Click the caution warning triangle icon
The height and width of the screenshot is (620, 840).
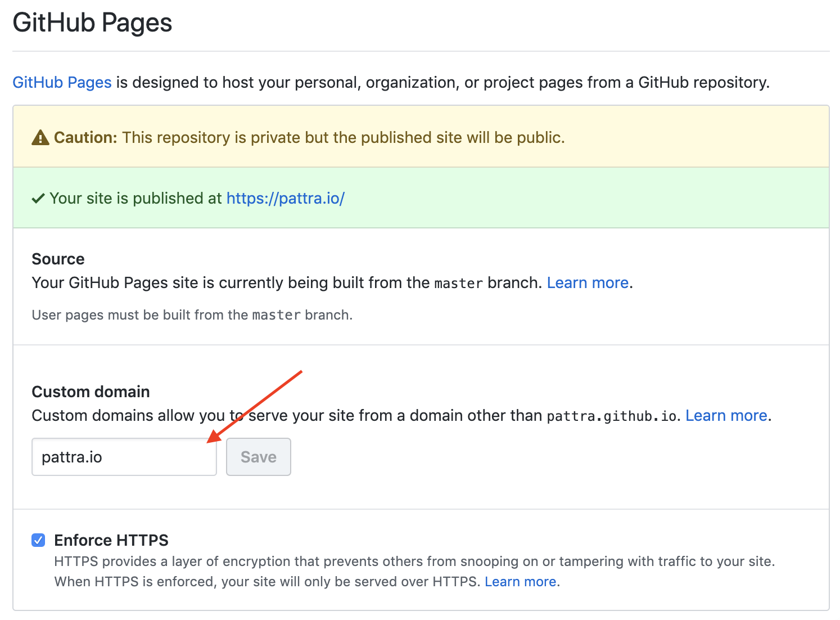[x=40, y=138]
